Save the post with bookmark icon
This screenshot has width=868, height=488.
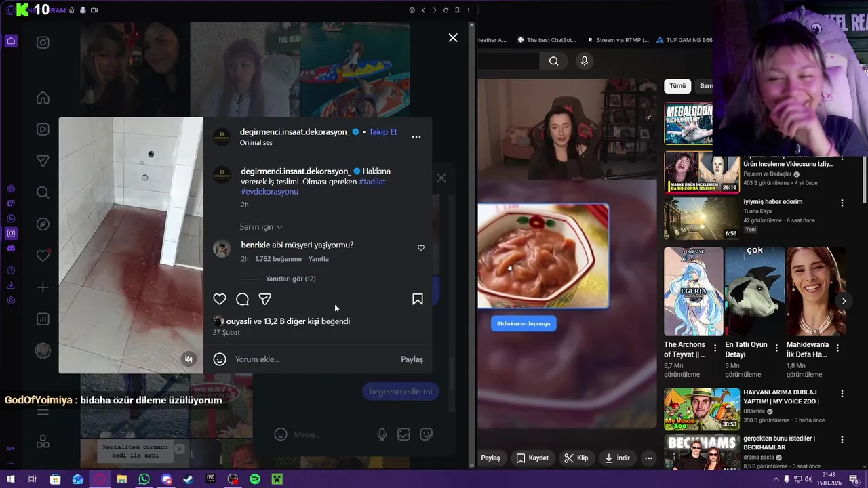click(x=418, y=299)
